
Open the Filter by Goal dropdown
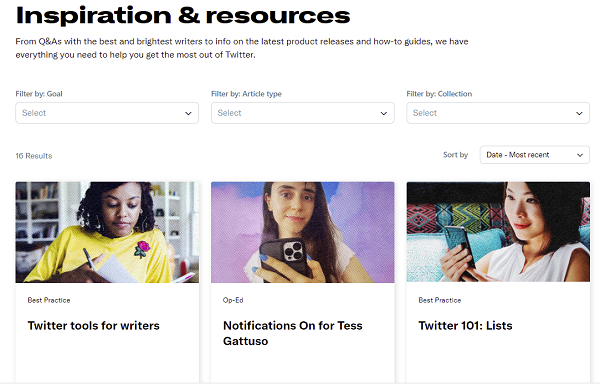click(x=107, y=113)
